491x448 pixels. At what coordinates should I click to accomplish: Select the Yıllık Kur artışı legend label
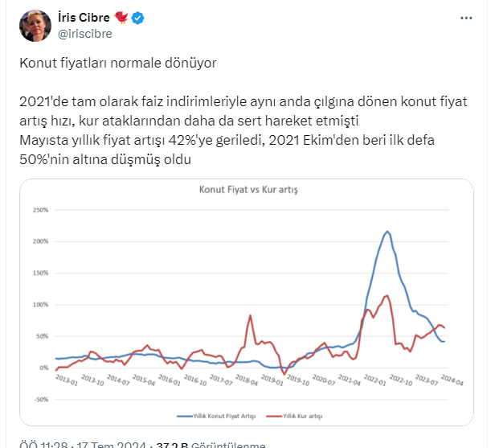click(301, 416)
